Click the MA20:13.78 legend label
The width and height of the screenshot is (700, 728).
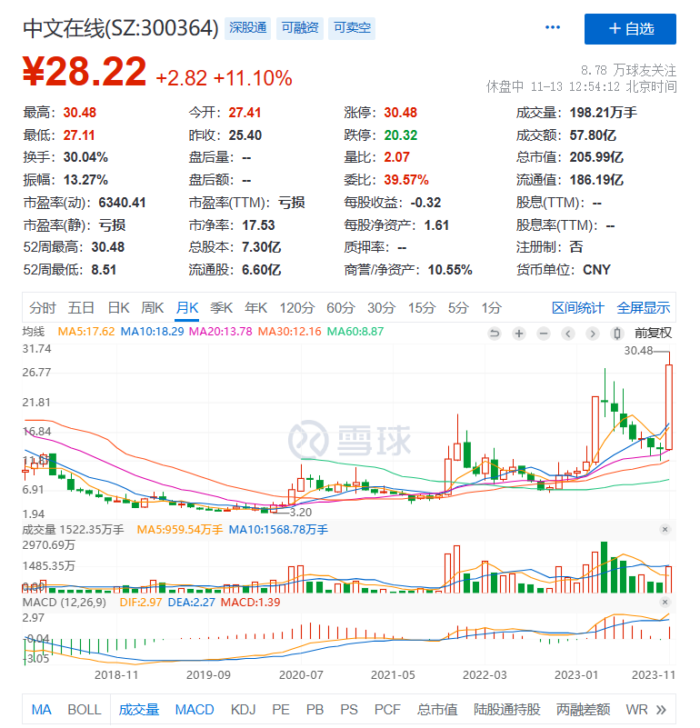(220, 332)
